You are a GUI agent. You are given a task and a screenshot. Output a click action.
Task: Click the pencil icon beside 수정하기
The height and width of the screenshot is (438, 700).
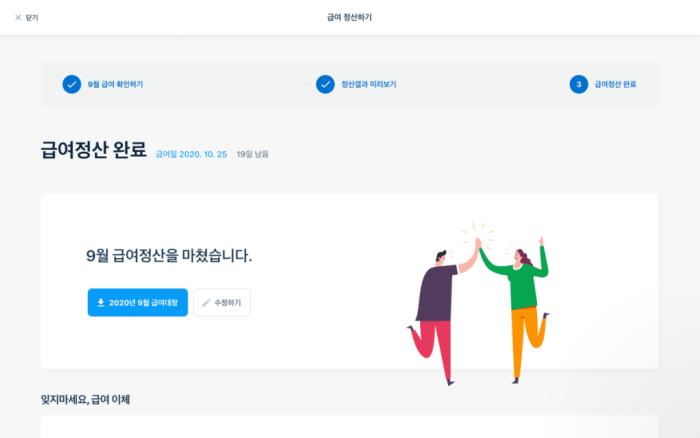[x=206, y=303]
